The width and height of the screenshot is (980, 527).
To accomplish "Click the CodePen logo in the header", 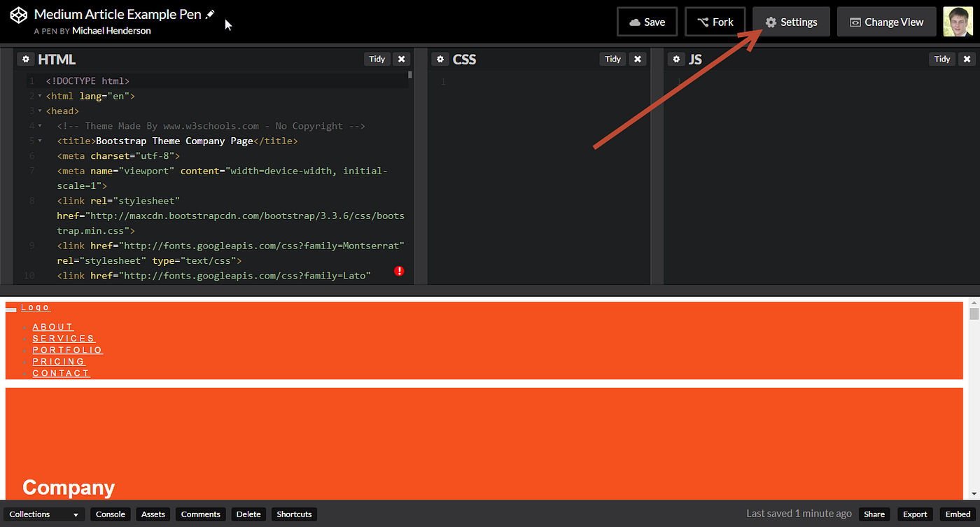I will pos(17,14).
